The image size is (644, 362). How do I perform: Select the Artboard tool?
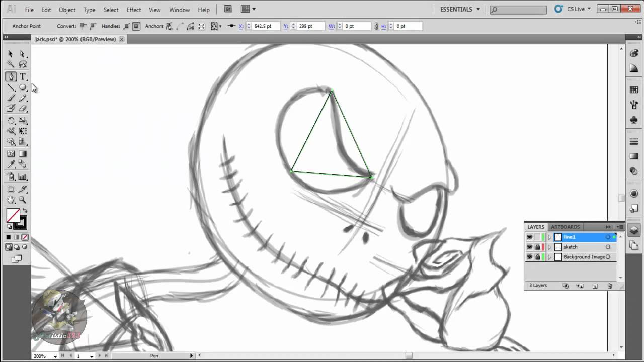pos(11,189)
